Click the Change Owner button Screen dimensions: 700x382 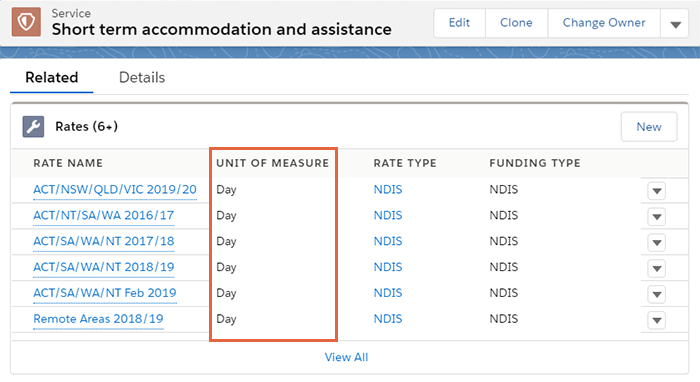pos(604,23)
